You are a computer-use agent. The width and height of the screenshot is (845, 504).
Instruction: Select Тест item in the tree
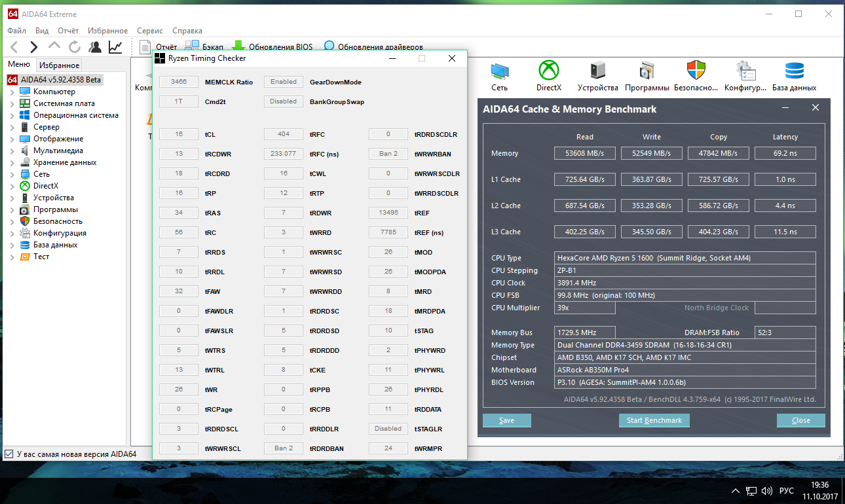41,257
